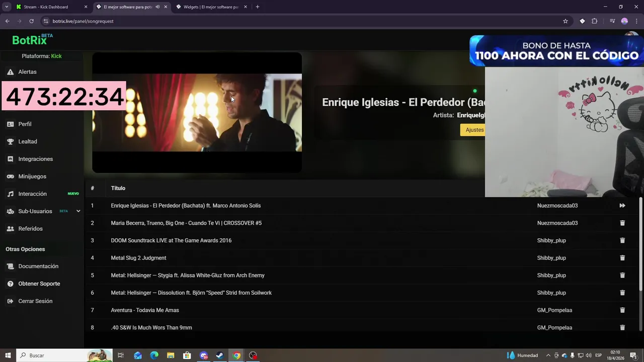The image size is (644, 362).
Task: Close the Stream - Kick Dashboard tab
Action: pyautogui.click(x=86, y=7)
